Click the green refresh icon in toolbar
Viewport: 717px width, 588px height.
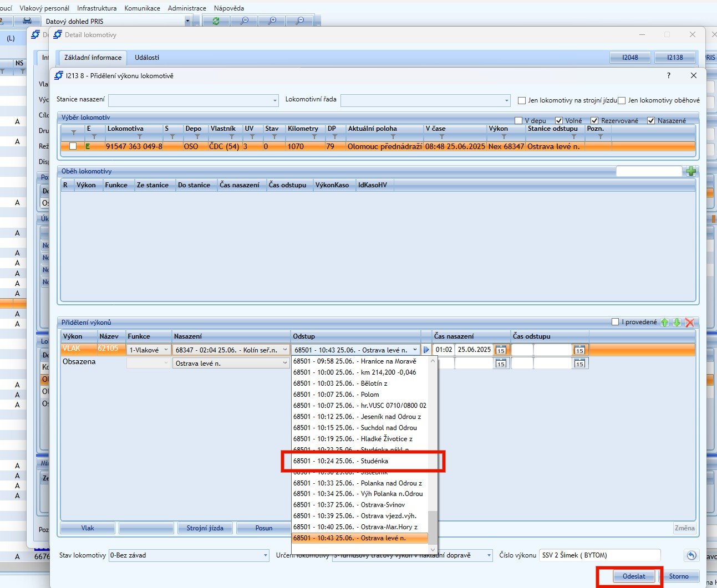[x=216, y=21]
